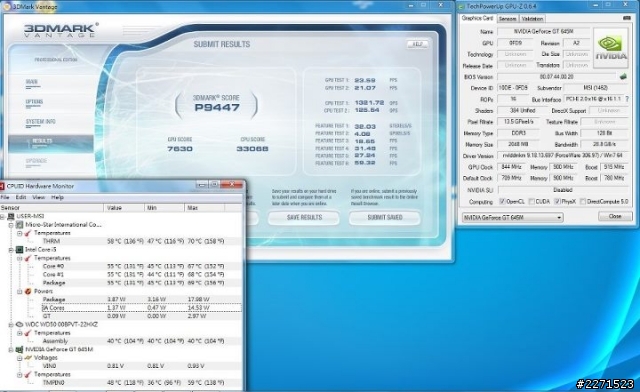This screenshot has width=640, height=392.
Task: Go to SYSTEM INFO in 3DMark sidebar
Action: (40, 122)
